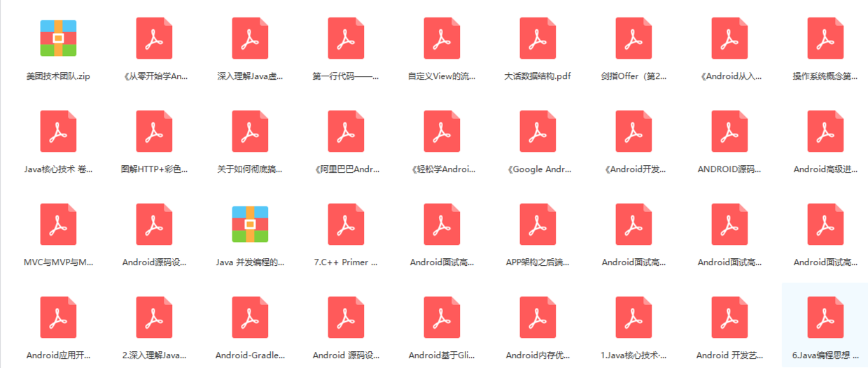The height and width of the screenshot is (368, 868).
Task: Select the 图解HTTP+彩色... PDF icon
Action: tap(154, 131)
